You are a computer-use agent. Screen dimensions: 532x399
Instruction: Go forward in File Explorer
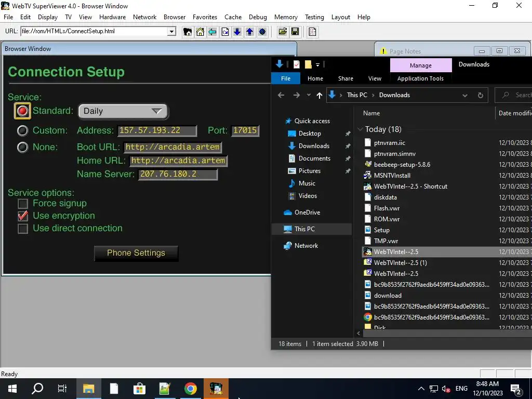297,96
